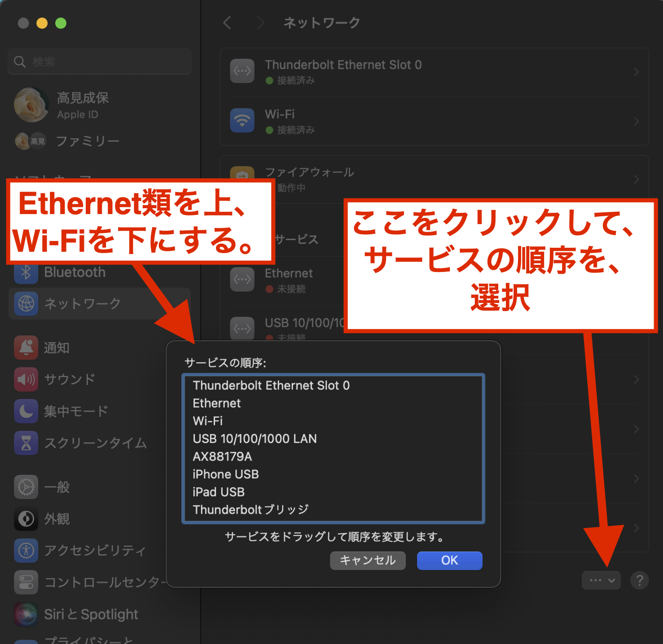
Task: Select iPhone USB in service order list
Action: (x=226, y=474)
